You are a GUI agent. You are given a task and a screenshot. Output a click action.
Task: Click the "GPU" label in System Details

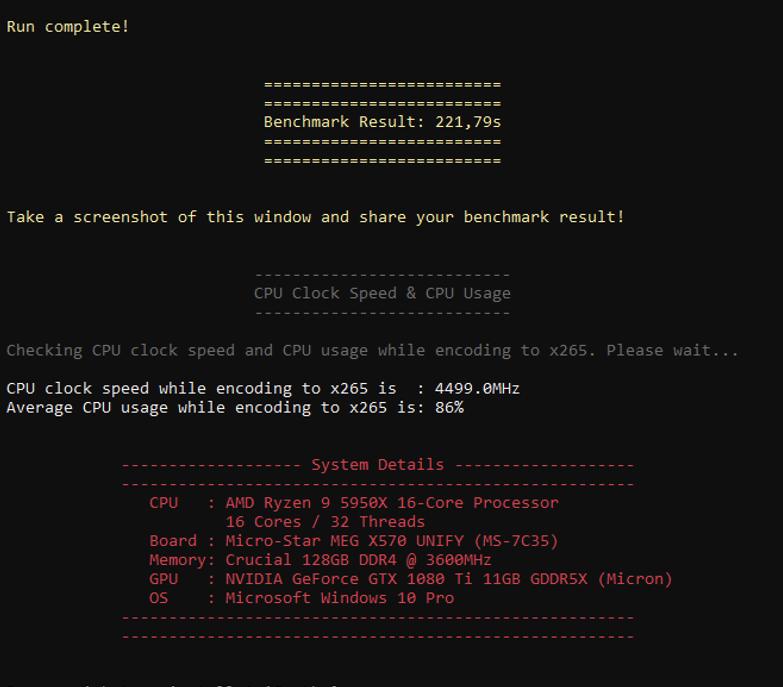pos(163,579)
